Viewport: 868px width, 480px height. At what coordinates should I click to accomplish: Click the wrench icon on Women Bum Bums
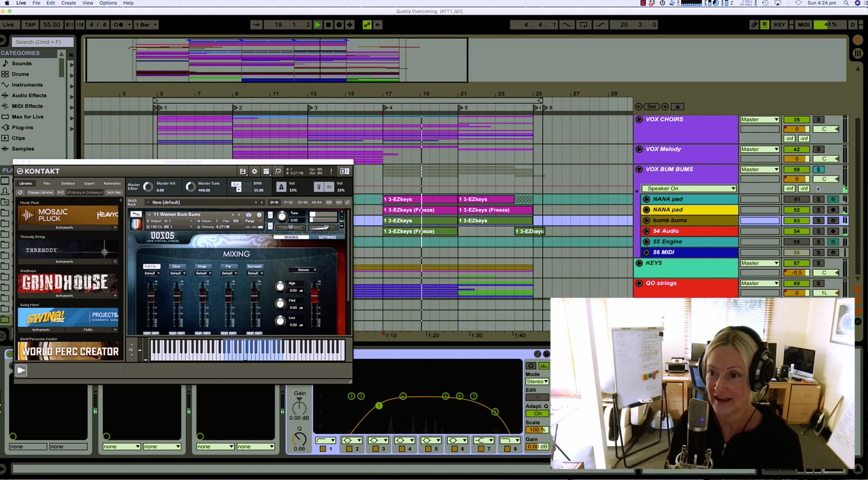[136, 214]
